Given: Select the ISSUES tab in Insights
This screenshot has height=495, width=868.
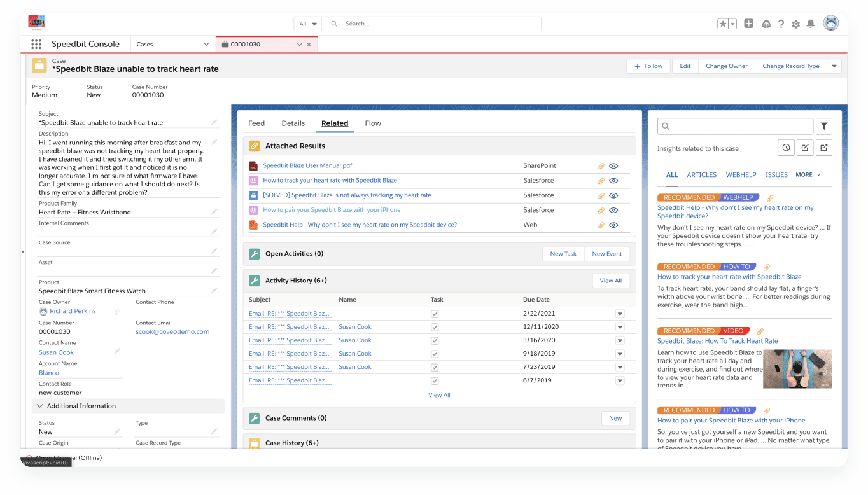Looking at the screenshot, I should [776, 175].
